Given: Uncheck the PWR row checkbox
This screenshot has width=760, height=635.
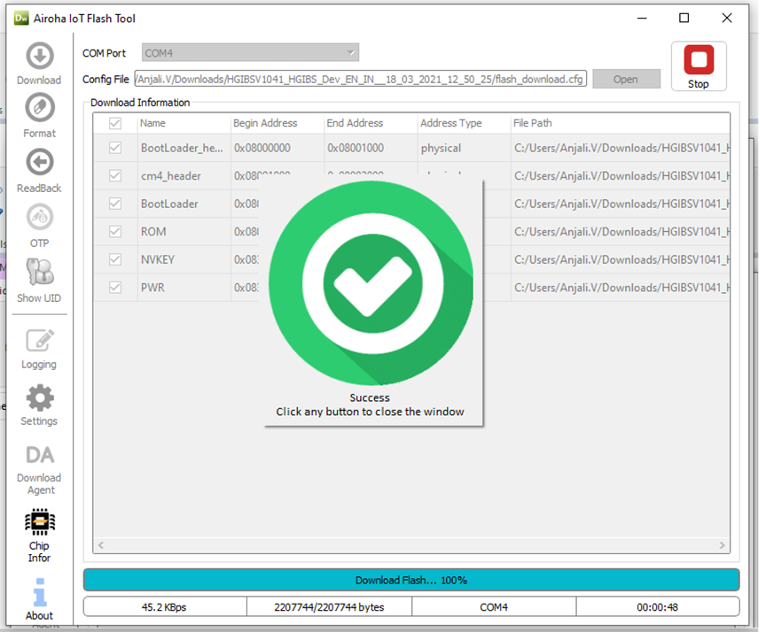Looking at the screenshot, I should pyautogui.click(x=115, y=287).
